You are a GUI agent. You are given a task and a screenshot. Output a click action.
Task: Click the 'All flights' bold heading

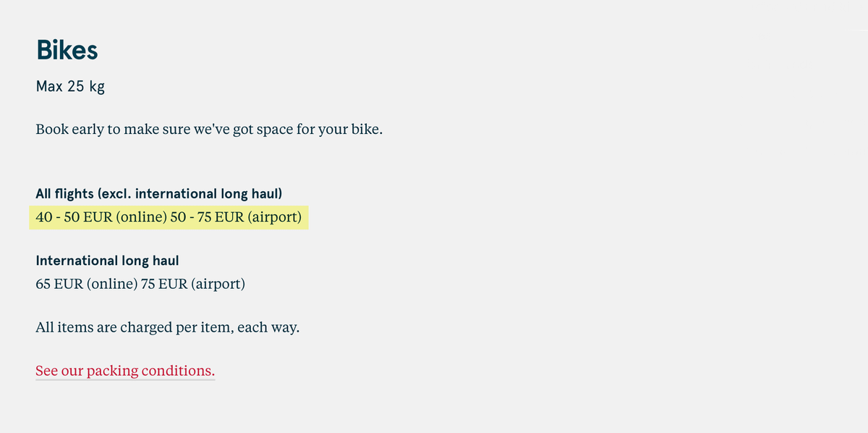pyautogui.click(x=64, y=193)
